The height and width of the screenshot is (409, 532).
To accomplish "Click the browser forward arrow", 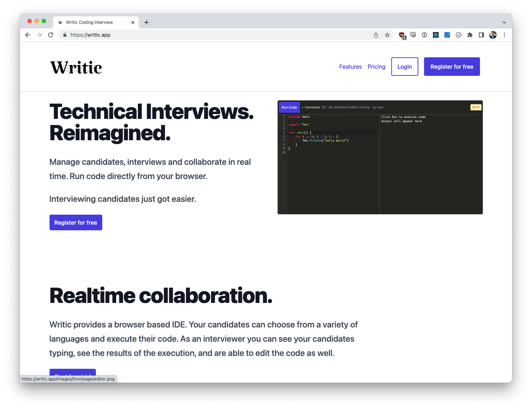I will (39, 35).
